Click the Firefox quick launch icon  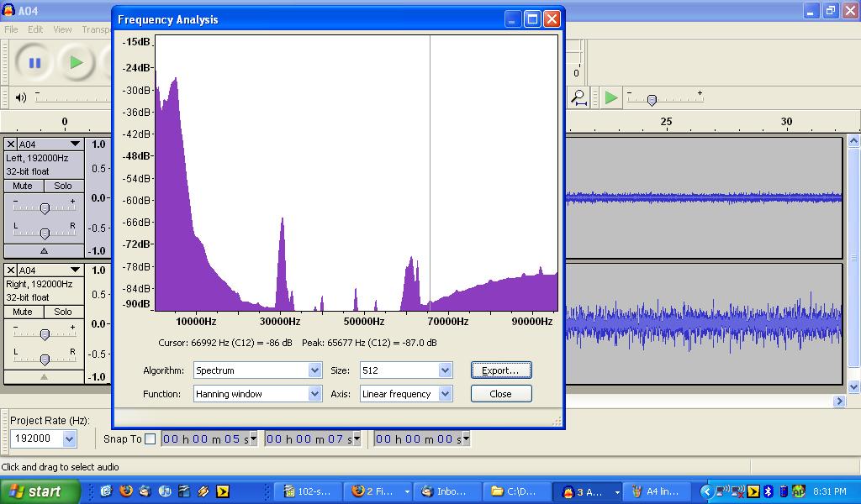click(127, 491)
